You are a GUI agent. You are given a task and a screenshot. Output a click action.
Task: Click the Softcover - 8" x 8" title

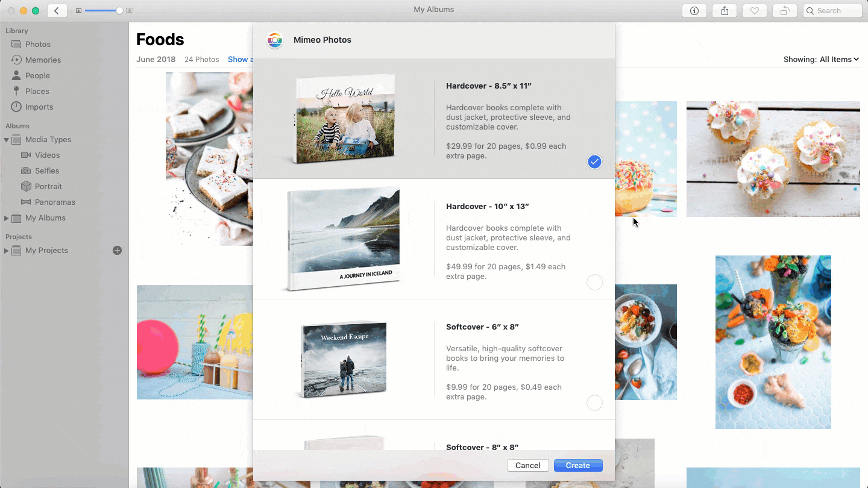482,447
